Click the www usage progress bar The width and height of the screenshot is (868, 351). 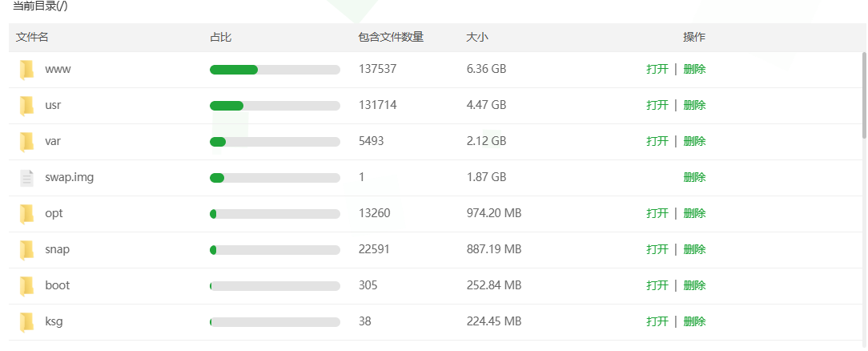point(275,70)
